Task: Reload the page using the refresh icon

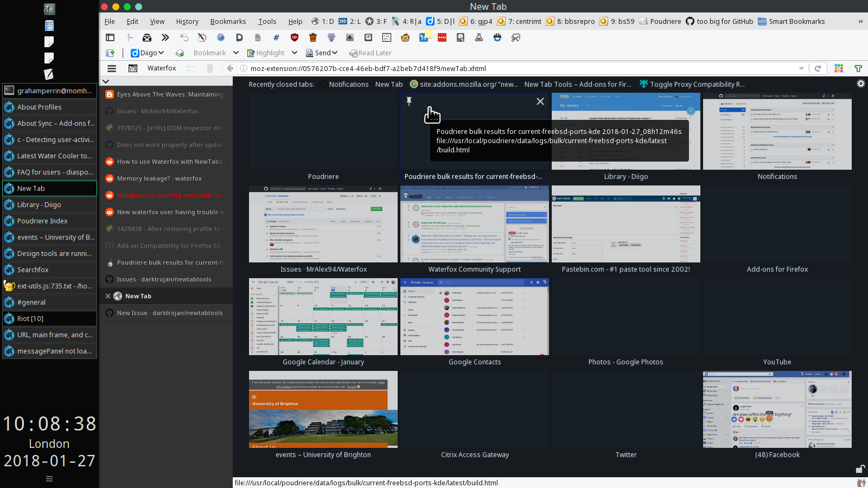Action: 819,68
